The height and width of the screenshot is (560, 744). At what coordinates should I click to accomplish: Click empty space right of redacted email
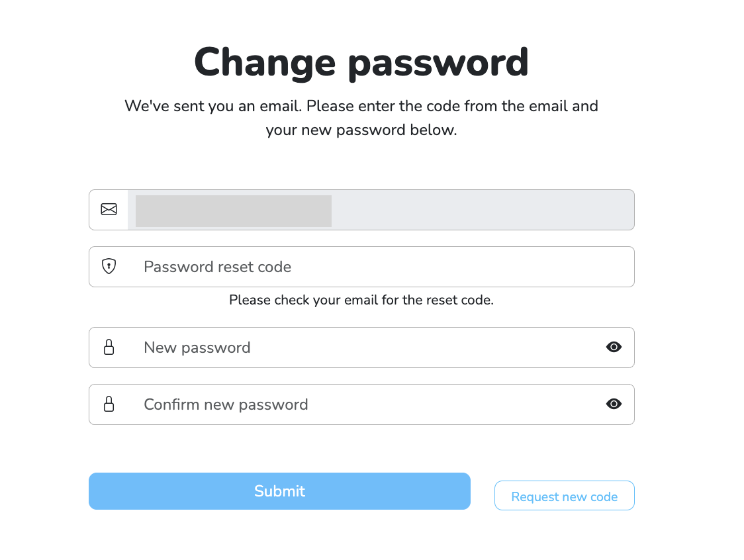click(482, 210)
